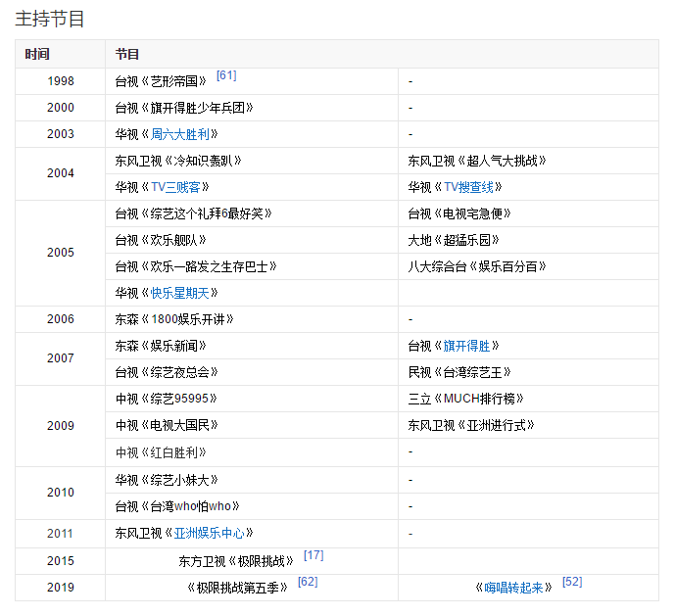
Task: Select the 2010 year cell
Action: [61, 493]
